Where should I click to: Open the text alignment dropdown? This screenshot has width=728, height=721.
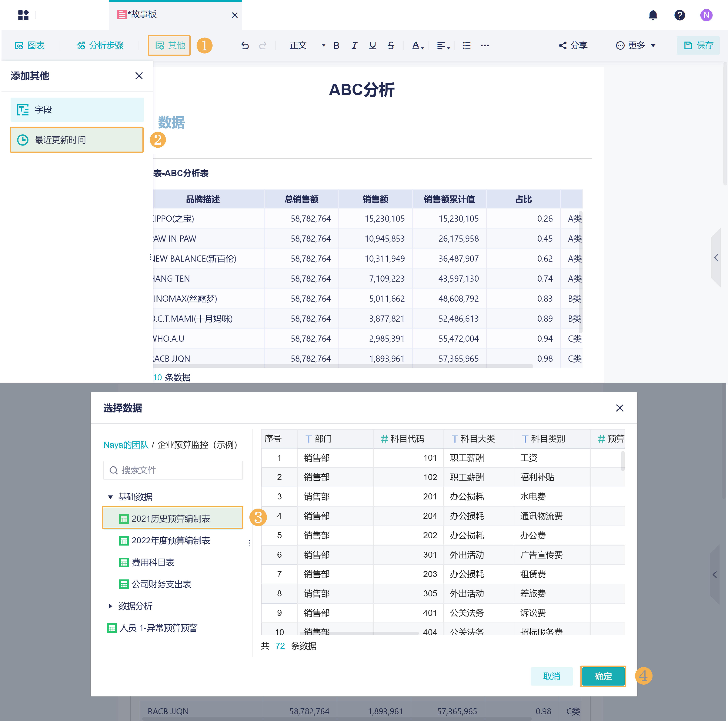pos(443,46)
